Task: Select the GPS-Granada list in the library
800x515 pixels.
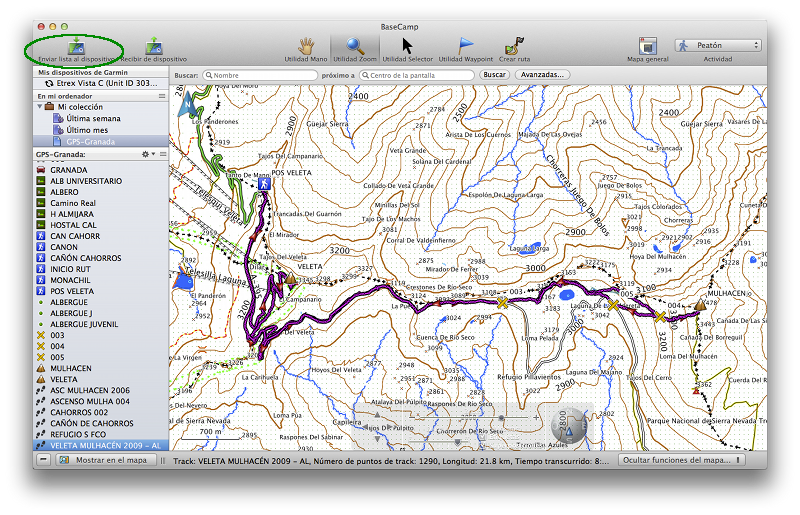Action: pyautogui.click(x=101, y=141)
